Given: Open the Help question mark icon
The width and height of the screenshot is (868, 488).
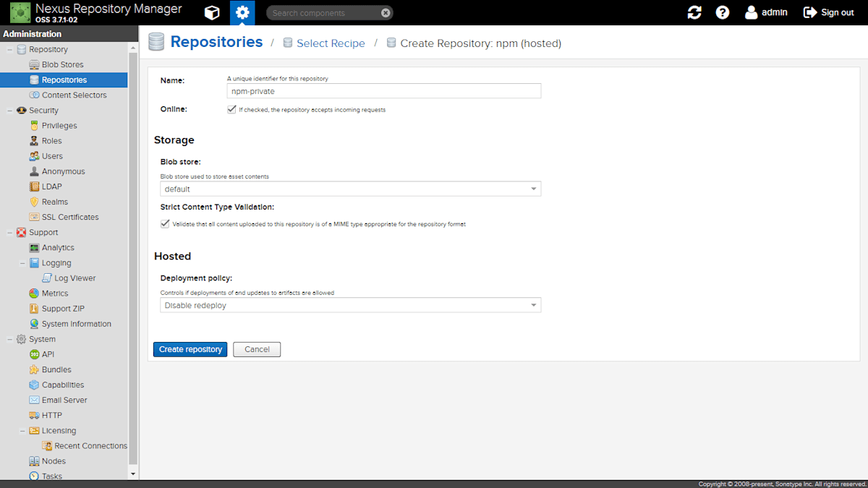Looking at the screenshot, I should 723,12.
